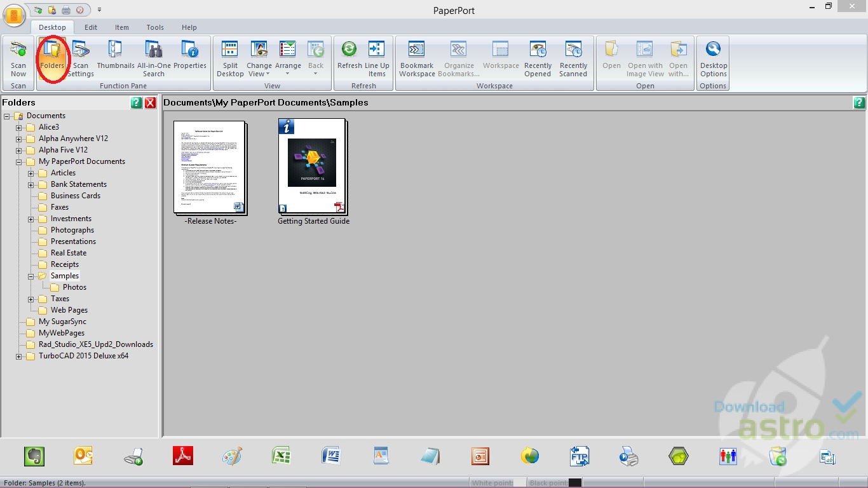Collapse the Documents root node
The width and height of the screenshot is (868, 488).
[x=6, y=116]
